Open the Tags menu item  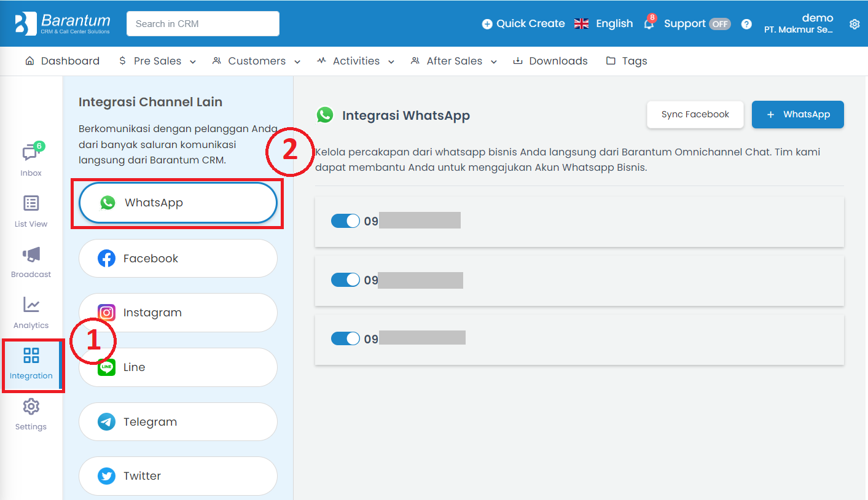point(627,61)
